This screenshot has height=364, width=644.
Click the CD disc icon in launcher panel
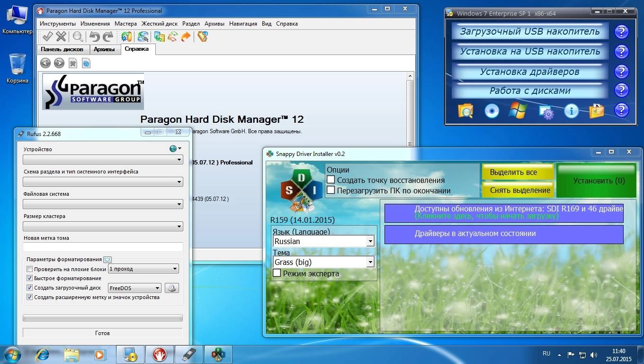point(492,111)
